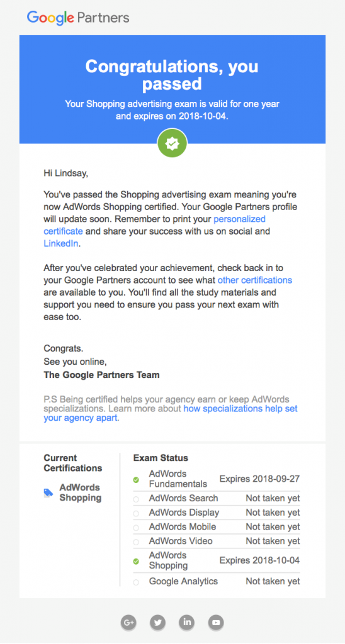The height and width of the screenshot is (644, 345).
Task: Open how specializations help set agency apart
Action: point(171,413)
